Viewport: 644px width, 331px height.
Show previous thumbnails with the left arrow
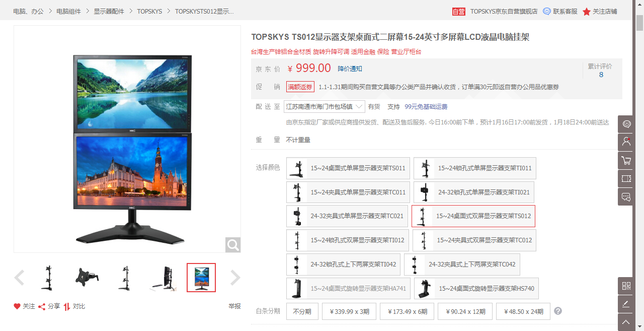click(x=19, y=278)
